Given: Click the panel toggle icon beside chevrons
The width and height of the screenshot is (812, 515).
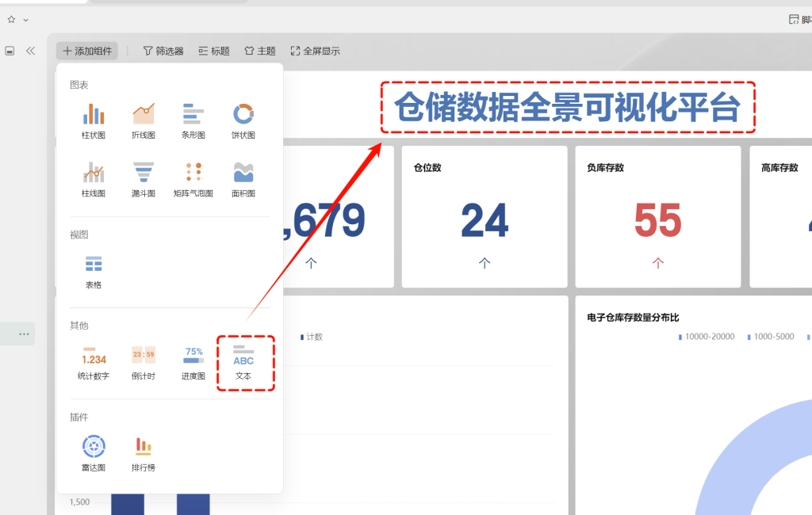Looking at the screenshot, I should click(10, 51).
